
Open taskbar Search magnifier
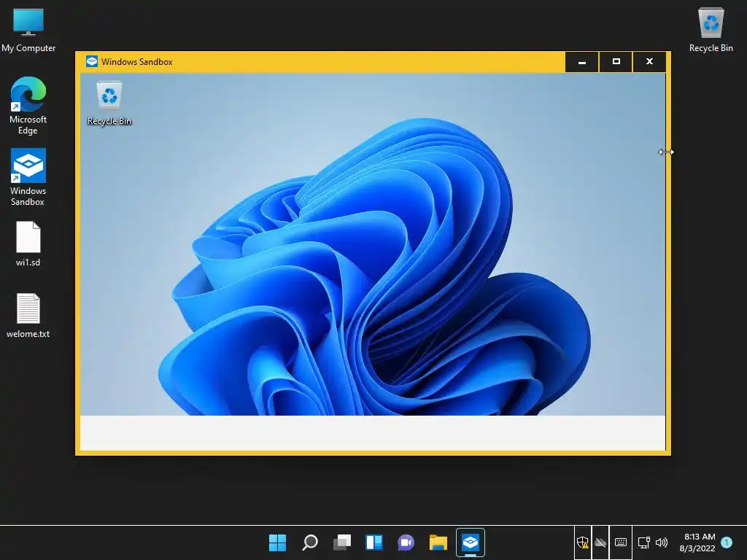click(x=309, y=542)
